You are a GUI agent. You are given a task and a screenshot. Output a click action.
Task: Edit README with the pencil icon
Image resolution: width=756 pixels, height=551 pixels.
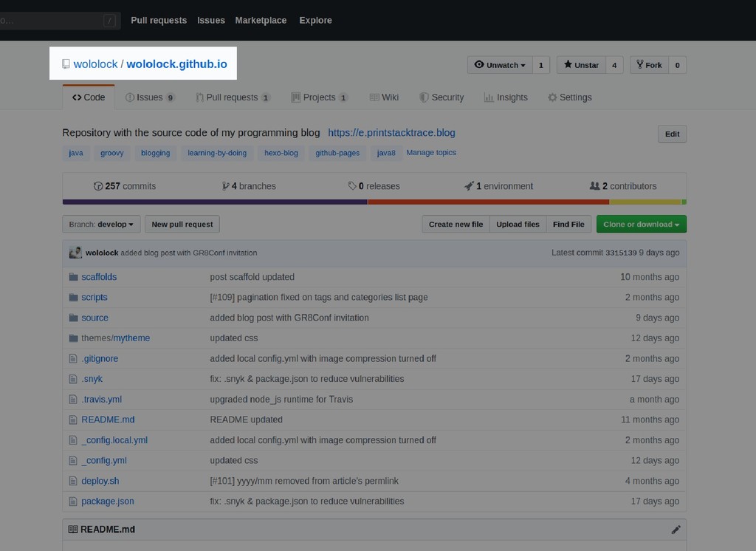click(676, 530)
